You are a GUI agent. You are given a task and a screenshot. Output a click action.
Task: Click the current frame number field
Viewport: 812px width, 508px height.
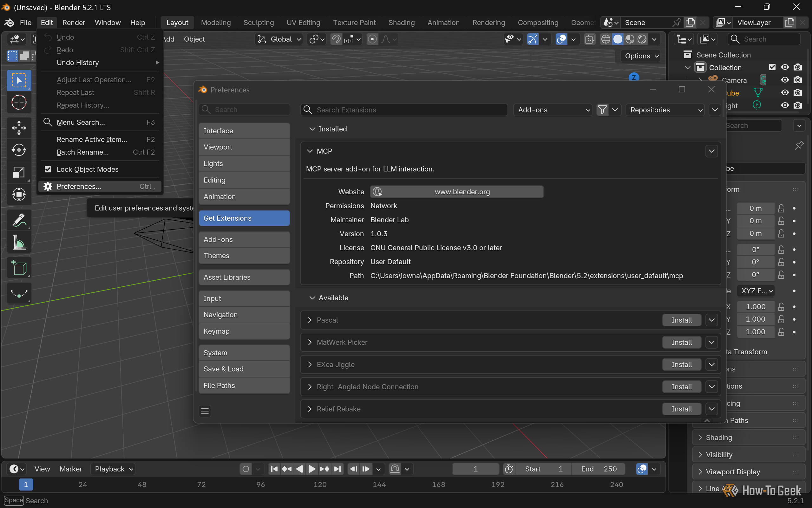475,469
